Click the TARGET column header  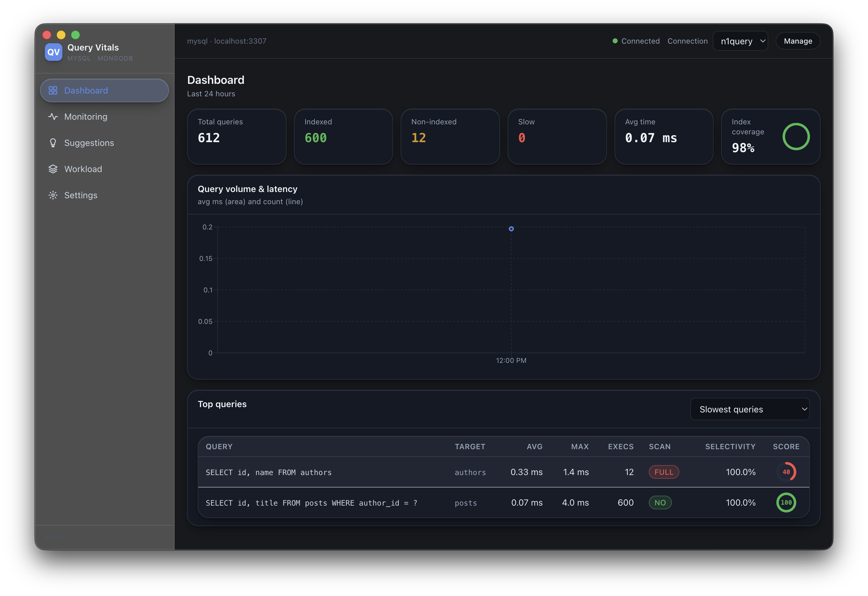pos(470,447)
